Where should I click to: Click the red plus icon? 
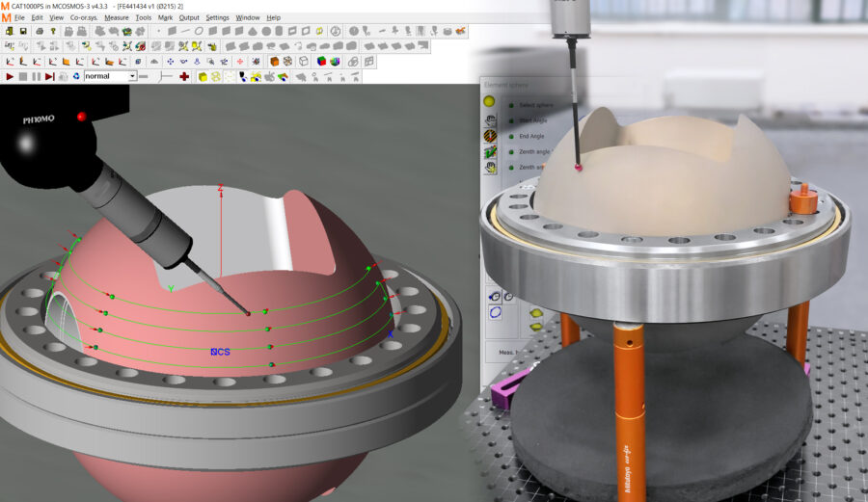[x=184, y=76]
